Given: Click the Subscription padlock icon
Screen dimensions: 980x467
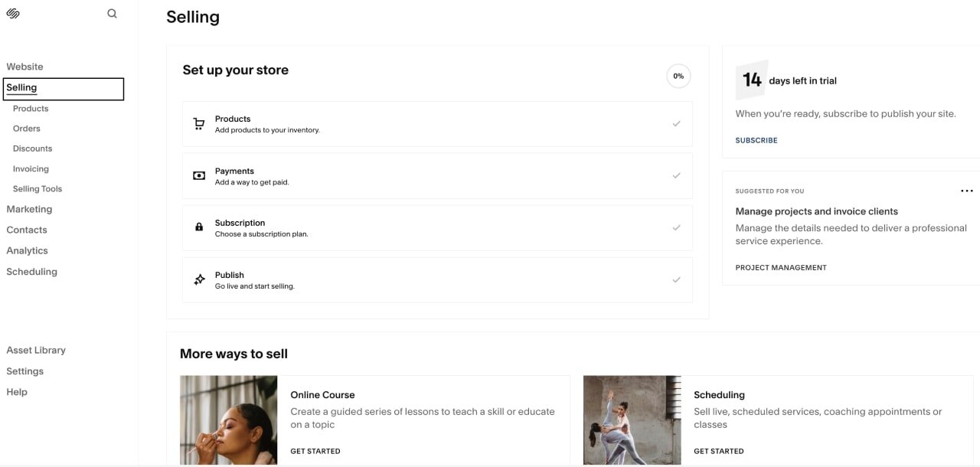Looking at the screenshot, I should (199, 227).
